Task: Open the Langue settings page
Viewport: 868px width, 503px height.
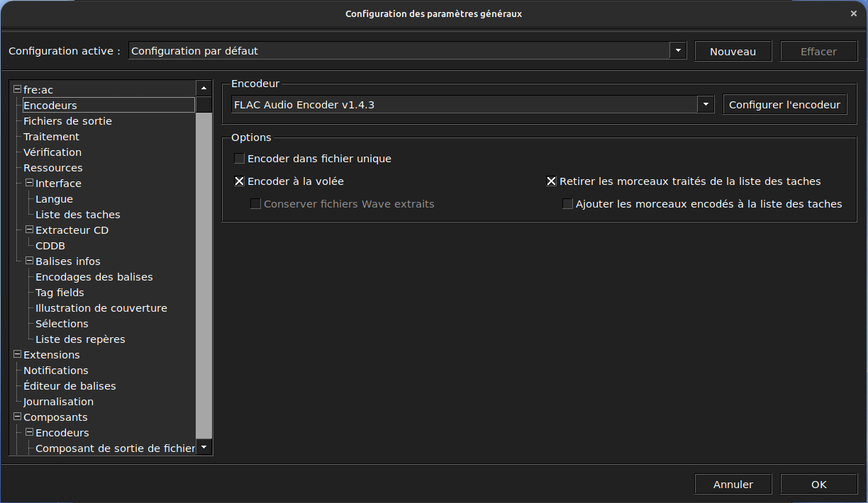Action: tap(54, 199)
